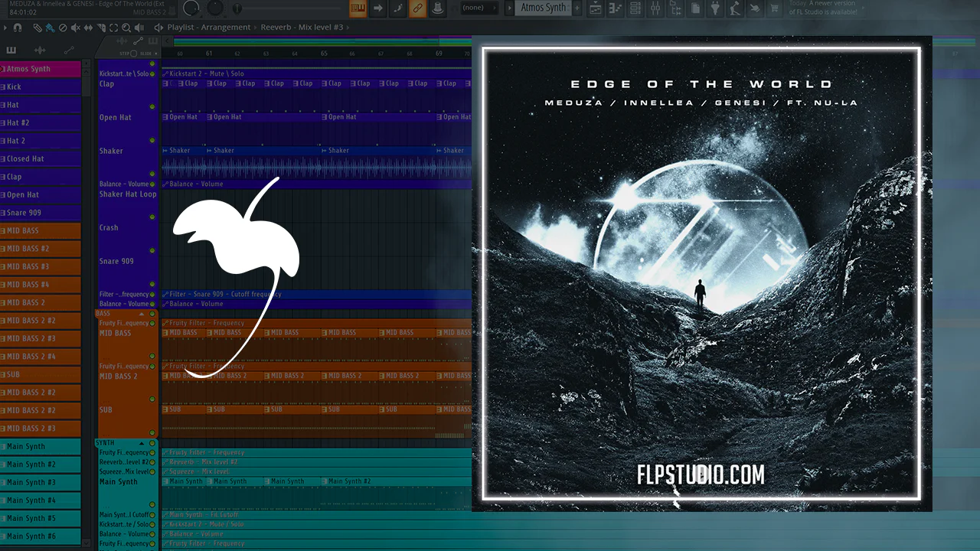The image size is (980, 551).
Task: Mute the Shaker Hat Loop track's Balance - Volume lane with LED
Action: 152,184
